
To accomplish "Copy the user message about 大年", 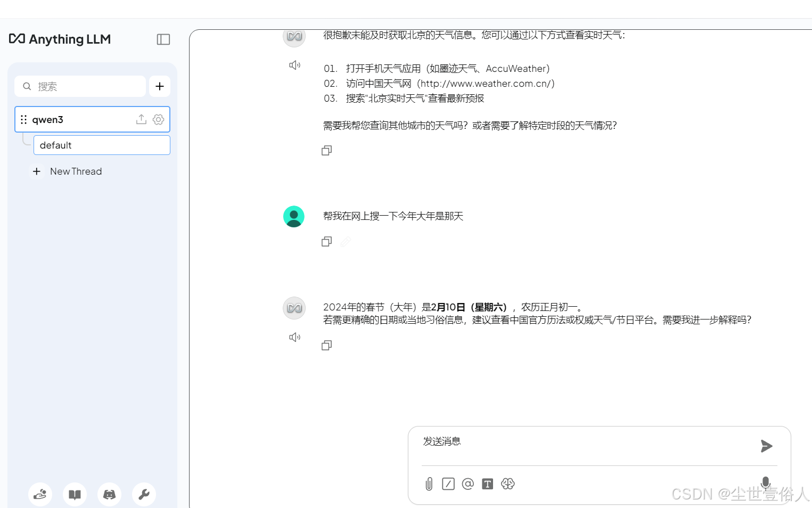I will [327, 242].
